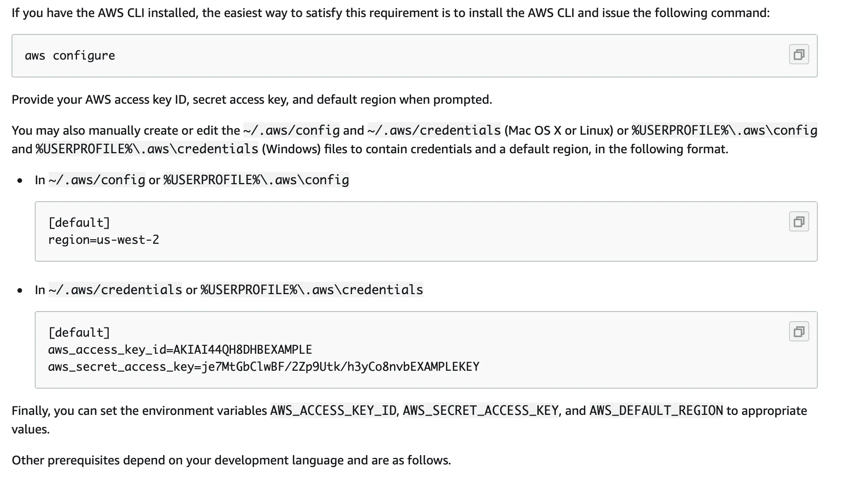Click the AWS_ACCESS_KEY_ID environment variable text
The image size is (868, 483).
pyautogui.click(x=333, y=411)
